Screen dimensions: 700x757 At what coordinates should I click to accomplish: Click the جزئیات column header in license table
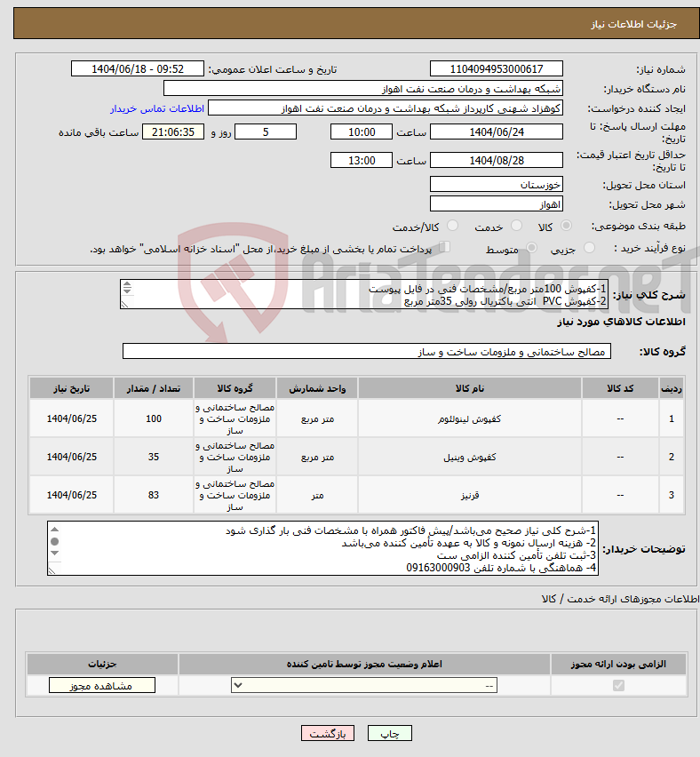(x=102, y=665)
